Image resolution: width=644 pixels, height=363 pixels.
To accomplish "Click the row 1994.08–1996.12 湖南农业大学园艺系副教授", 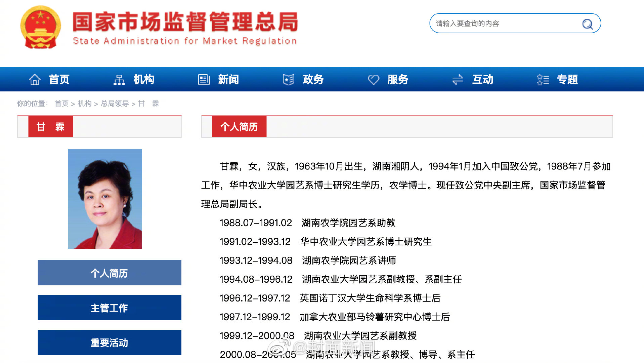I will pyautogui.click(x=341, y=279).
